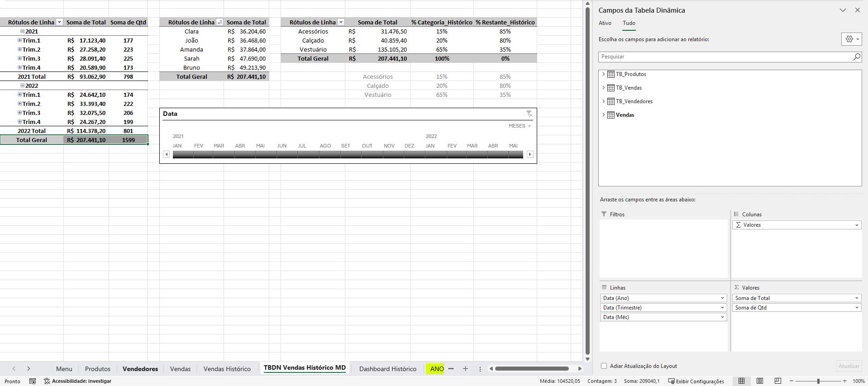This screenshot has height=386, width=868.
Task: Show more hidden sheet tabs ellipsis
Action: tap(451, 369)
